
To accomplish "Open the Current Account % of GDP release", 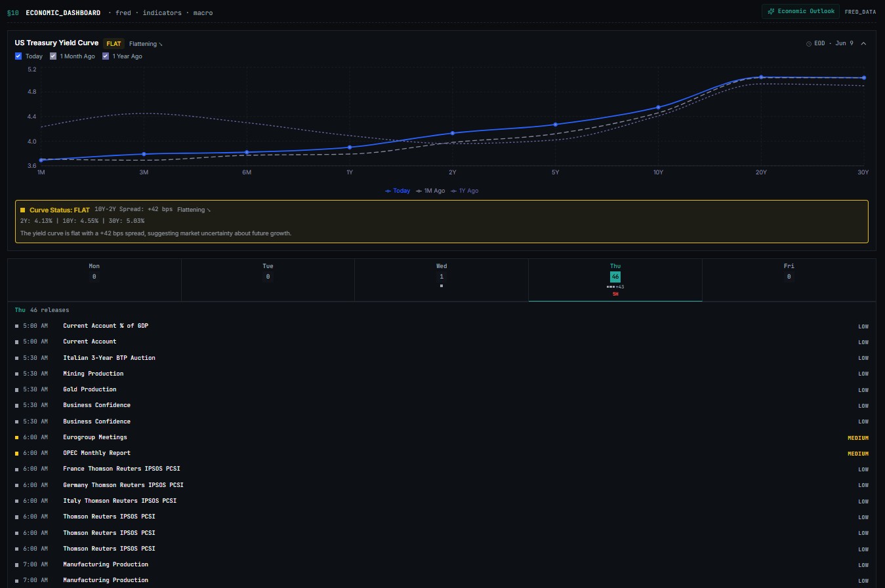I will tap(442, 326).
